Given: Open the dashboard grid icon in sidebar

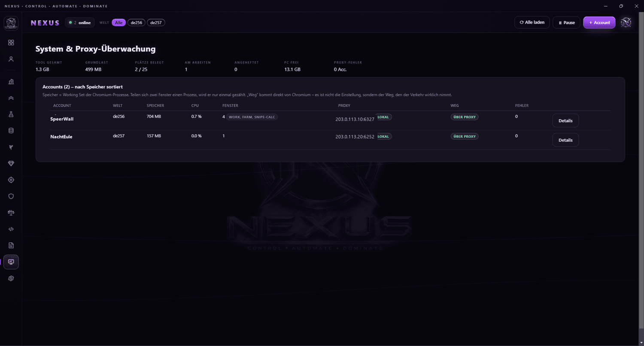Looking at the screenshot, I should pos(11,42).
